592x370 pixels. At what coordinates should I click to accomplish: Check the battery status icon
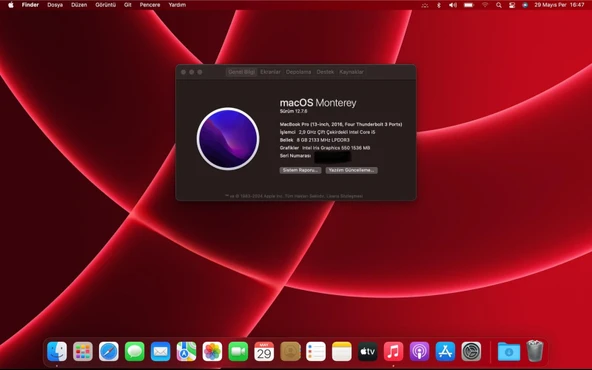[469, 5]
